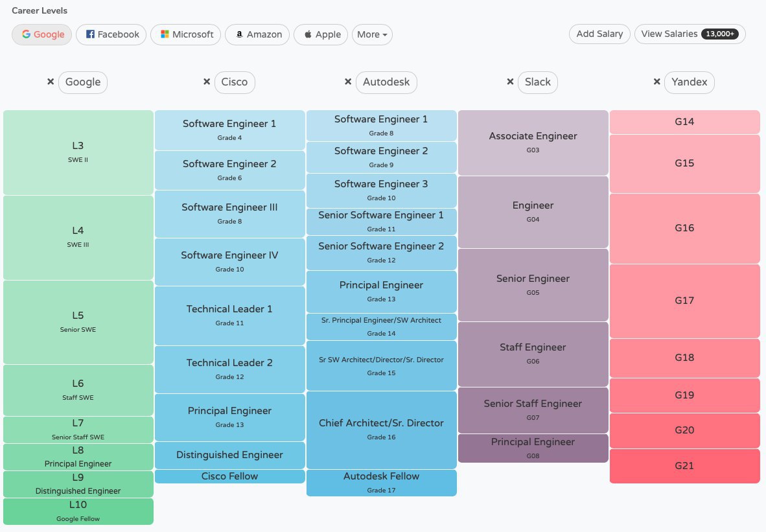The image size is (766, 532).
Task: Select Cisco Technical Leader 1 Grade 11
Action: (x=229, y=316)
